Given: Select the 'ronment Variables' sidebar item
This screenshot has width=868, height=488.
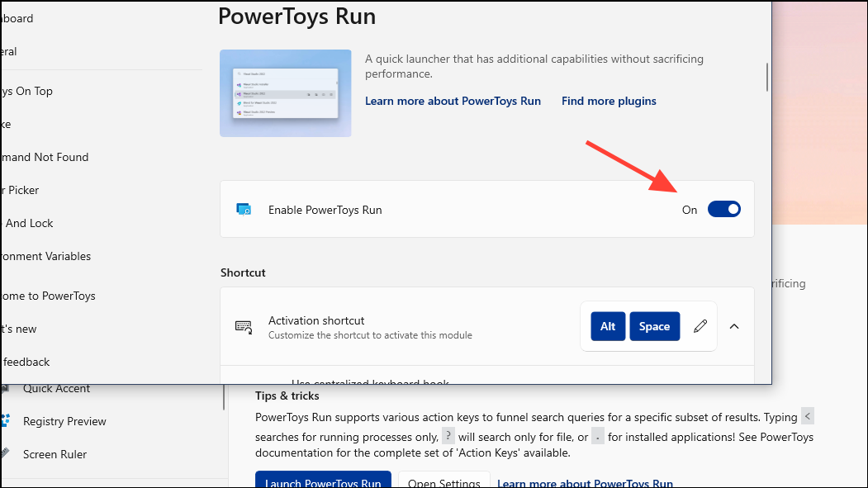Looking at the screenshot, I should click(45, 256).
